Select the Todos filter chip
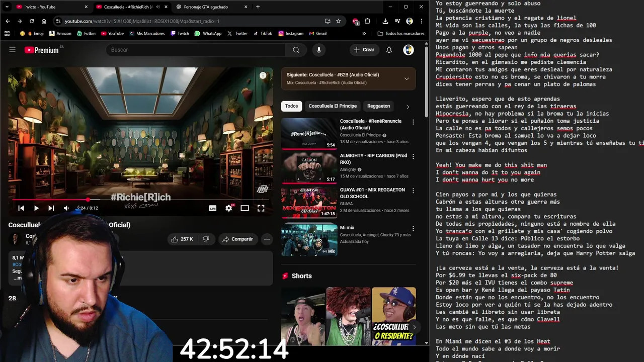 (x=291, y=106)
